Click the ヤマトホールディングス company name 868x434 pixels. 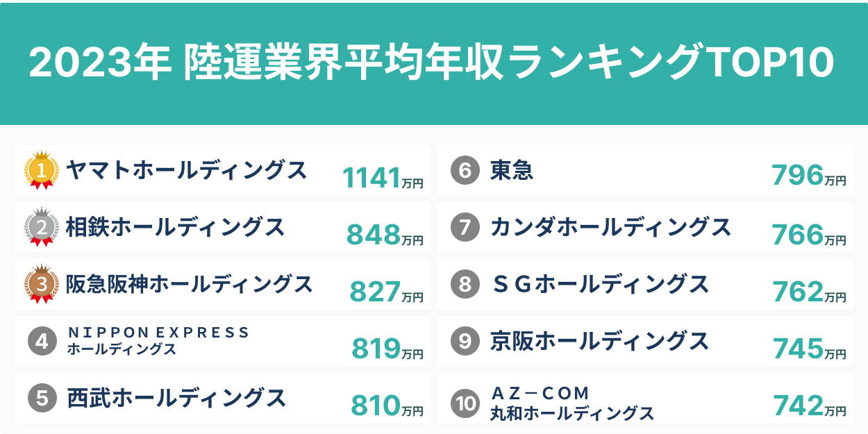[x=186, y=170]
